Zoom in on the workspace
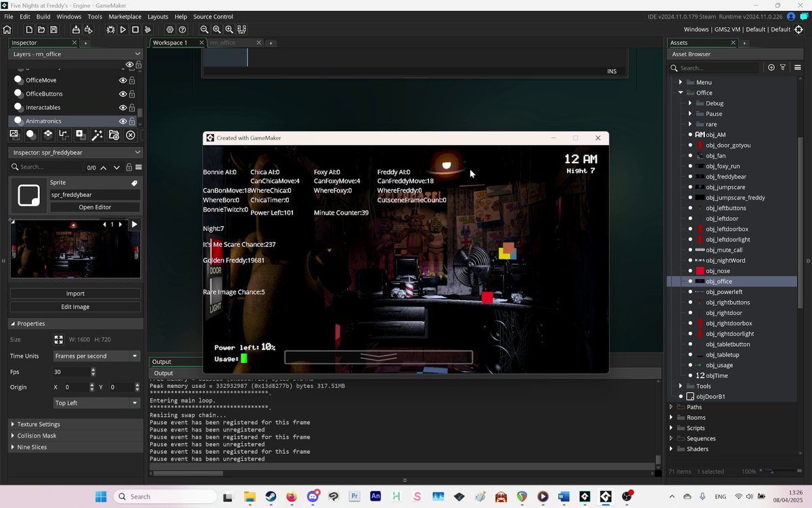The width and height of the screenshot is (812, 508). pos(229,30)
